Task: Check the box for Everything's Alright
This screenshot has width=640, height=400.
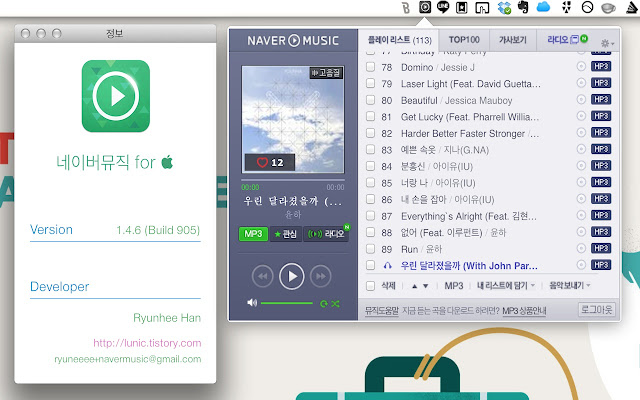Action: (x=370, y=216)
